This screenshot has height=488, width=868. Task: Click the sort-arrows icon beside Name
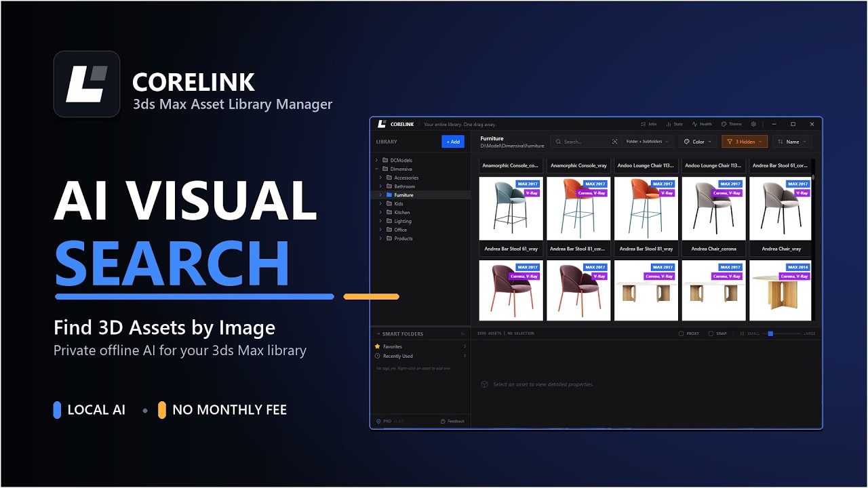pos(781,142)
